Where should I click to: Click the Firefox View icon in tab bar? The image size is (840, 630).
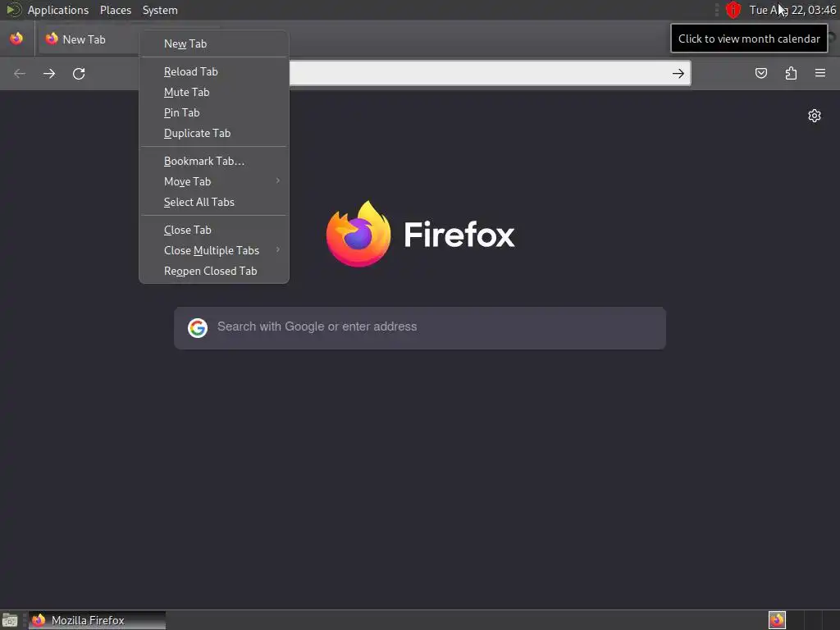pos(16,39)
